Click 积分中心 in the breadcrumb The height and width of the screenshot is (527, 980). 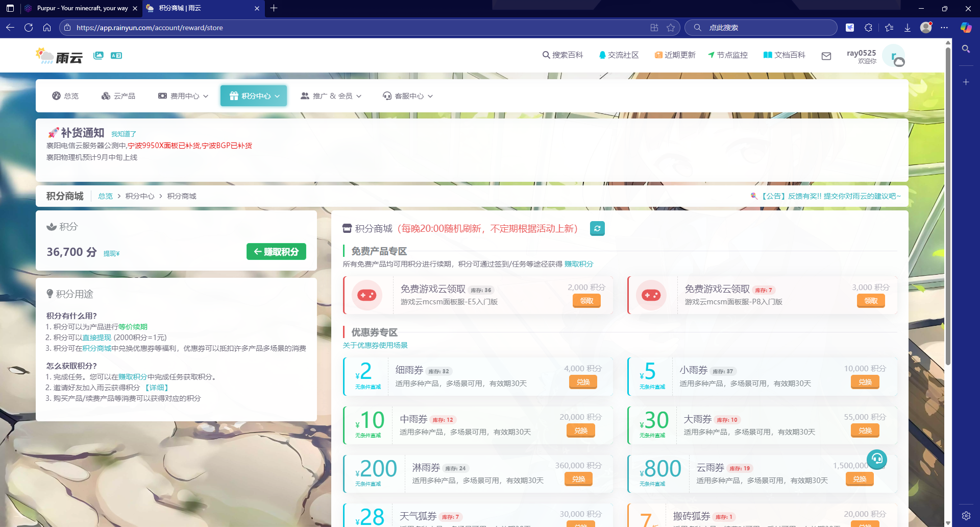[140, 196]
